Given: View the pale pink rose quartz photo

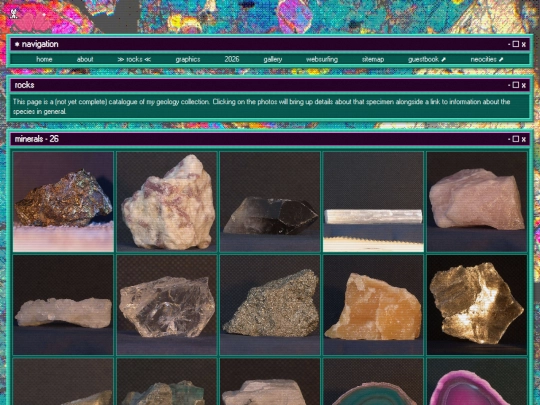Looking at the screenshot, I should pyautogui.click(x=477, y=202).
